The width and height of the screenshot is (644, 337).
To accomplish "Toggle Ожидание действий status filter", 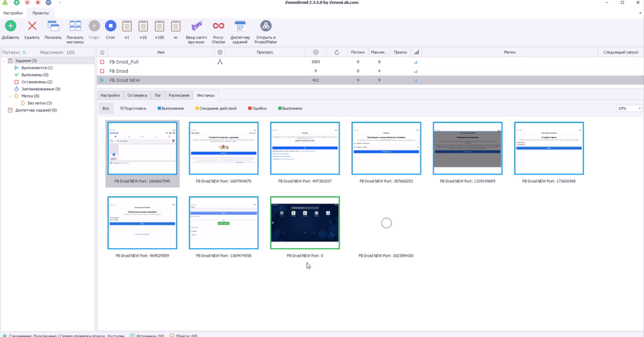I will click(216, 109).
